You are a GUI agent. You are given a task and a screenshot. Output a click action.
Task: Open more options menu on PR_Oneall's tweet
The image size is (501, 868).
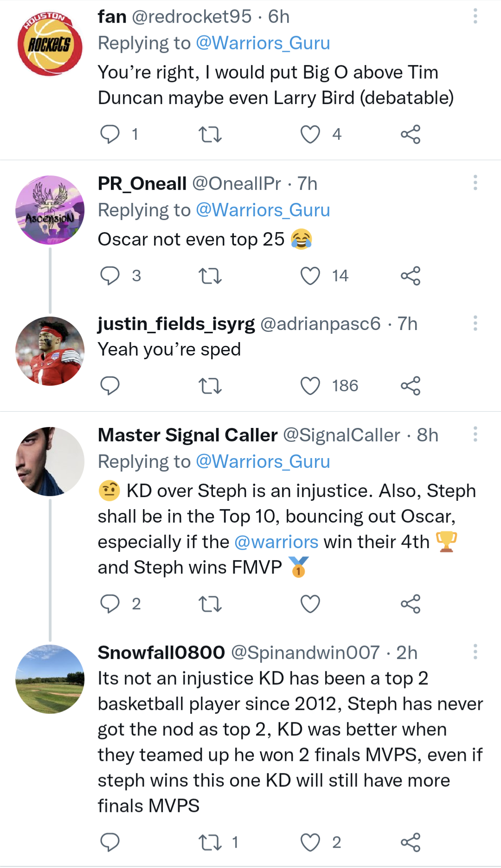(x=475, y=183)
